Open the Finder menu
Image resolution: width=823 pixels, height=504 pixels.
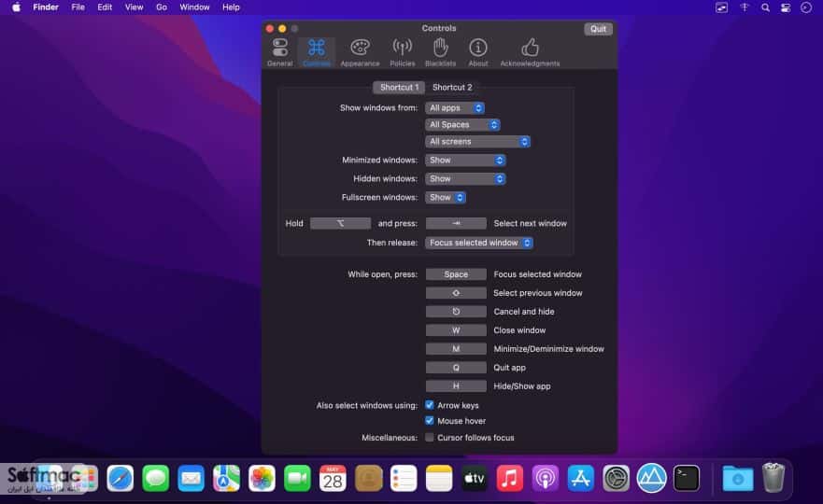pyautogui.click(x=46, y=7)
